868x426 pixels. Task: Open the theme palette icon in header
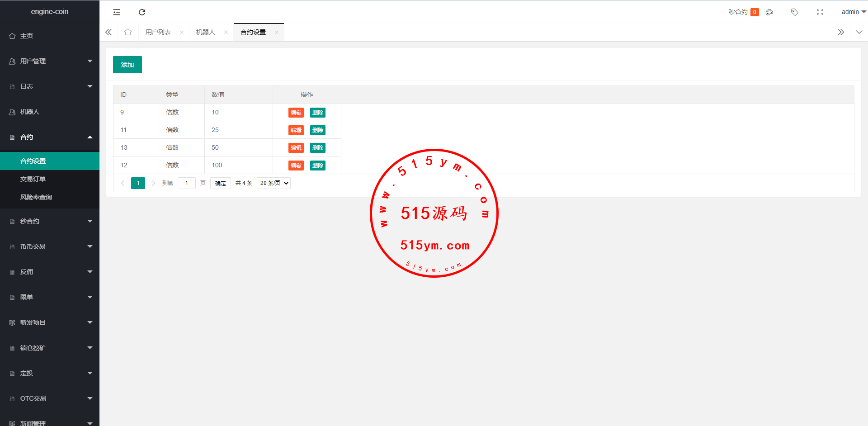tap(769, 12)
